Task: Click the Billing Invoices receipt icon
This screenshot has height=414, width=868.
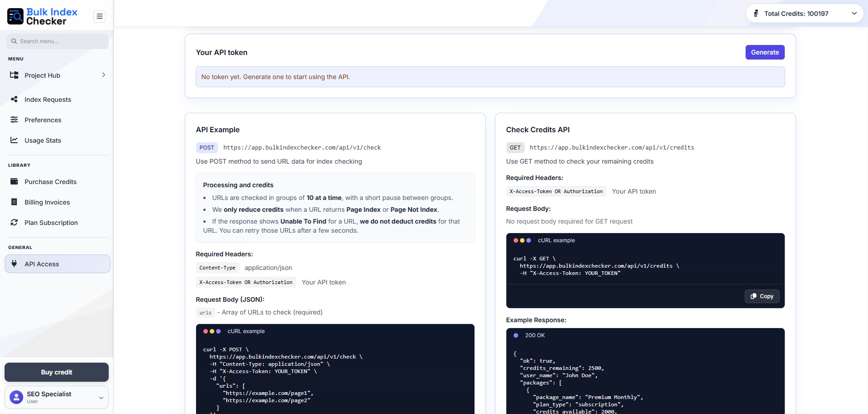Action: 14,202
